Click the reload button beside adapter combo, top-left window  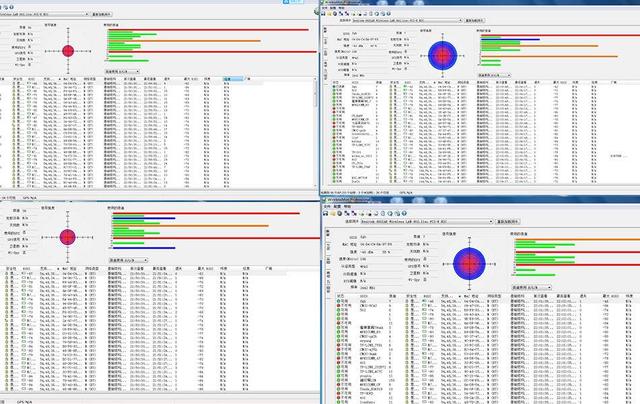[x=101, y=14]
